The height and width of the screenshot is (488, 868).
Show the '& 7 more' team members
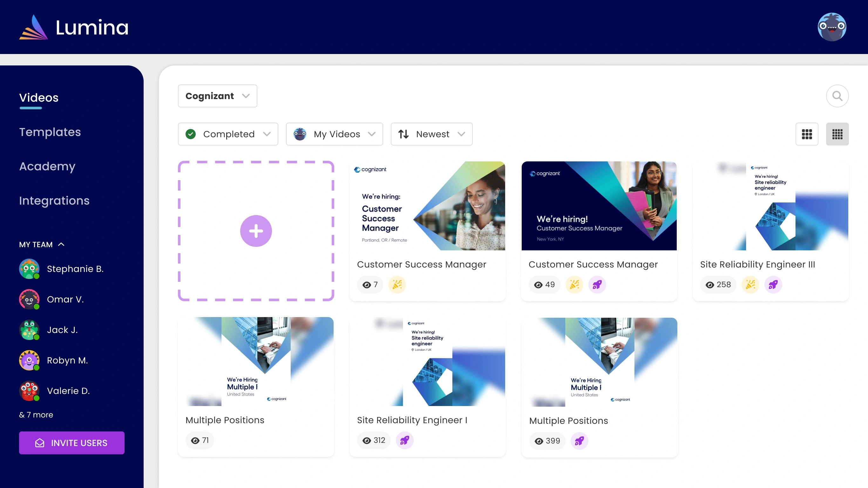pyautogui.click(x=36, y=415)
